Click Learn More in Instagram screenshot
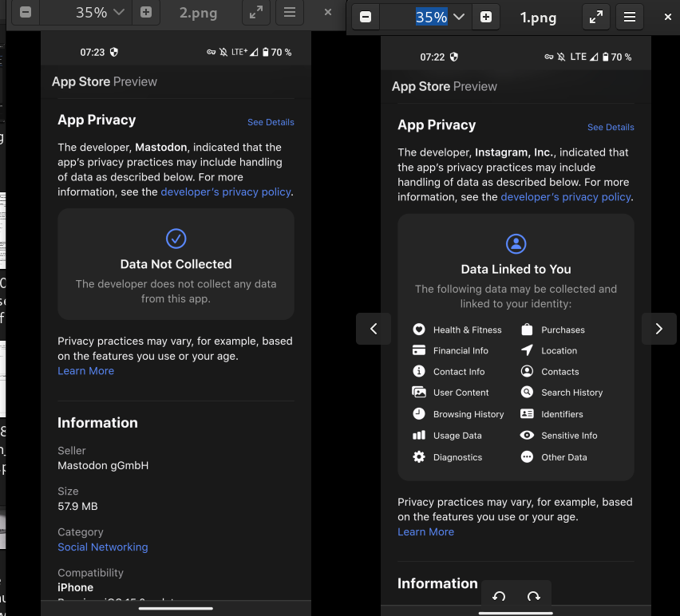Image resolution: width=680 pixels, height=616 pixels. 426,531
